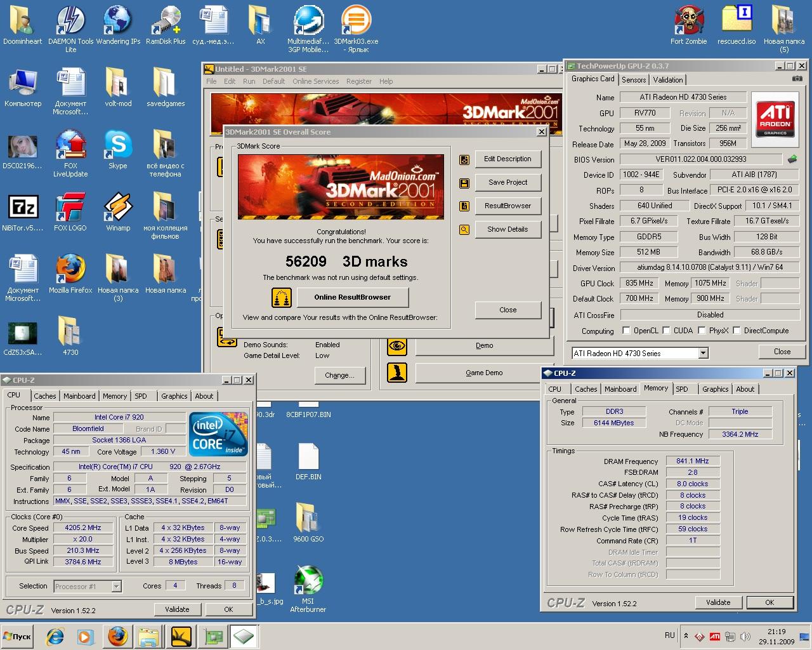Enable PhysX checkbox in GPU-Z

pyautogui.click(x=702, y=330)
